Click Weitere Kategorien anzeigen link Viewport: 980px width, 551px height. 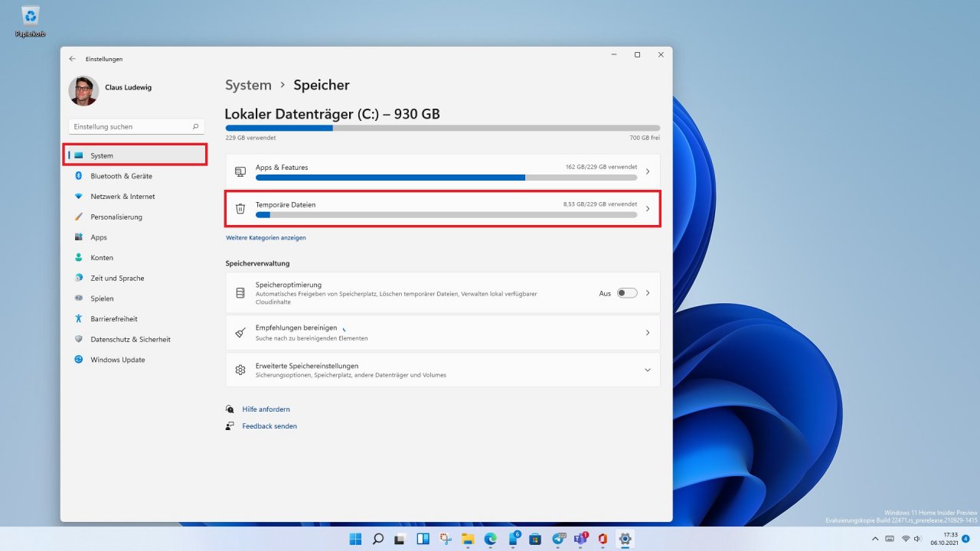(x=266, y=238)
